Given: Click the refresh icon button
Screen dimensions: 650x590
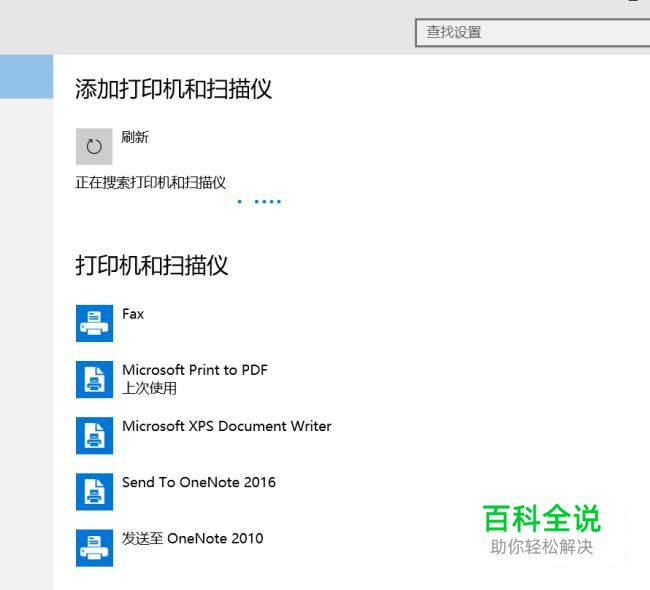Looking at the screenshot, I should tap(94, 146).
